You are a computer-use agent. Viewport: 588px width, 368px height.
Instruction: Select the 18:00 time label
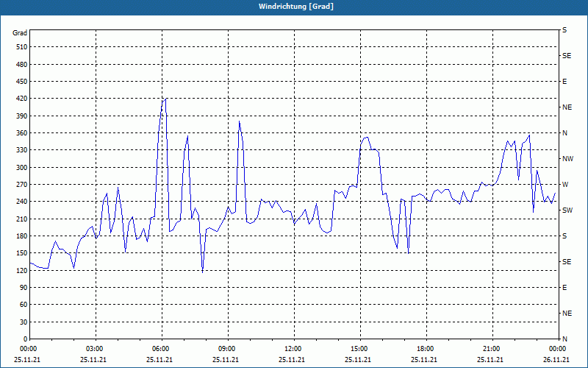point(426,349)
